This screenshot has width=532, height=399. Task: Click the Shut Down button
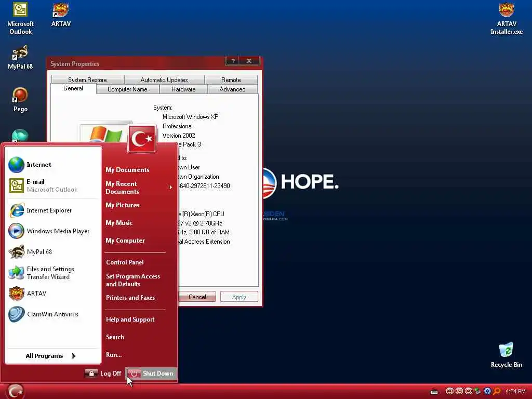tap(151, 373)
